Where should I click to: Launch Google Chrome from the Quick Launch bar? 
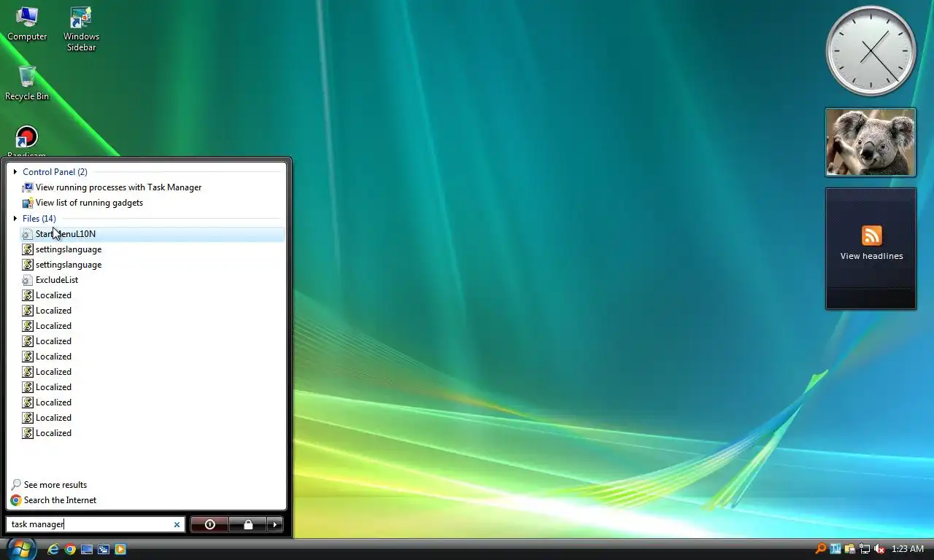[70, 549]
